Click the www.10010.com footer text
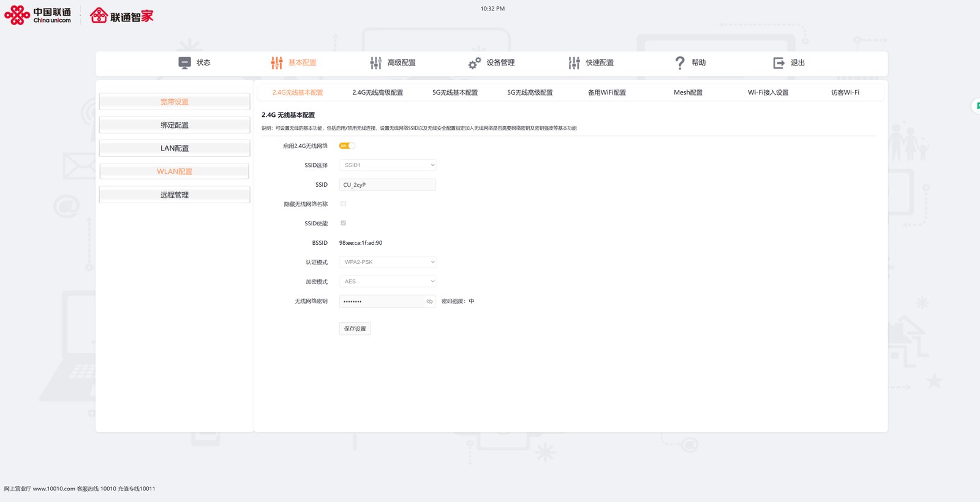This screenshot has width=980, height=502. (54, 489)
